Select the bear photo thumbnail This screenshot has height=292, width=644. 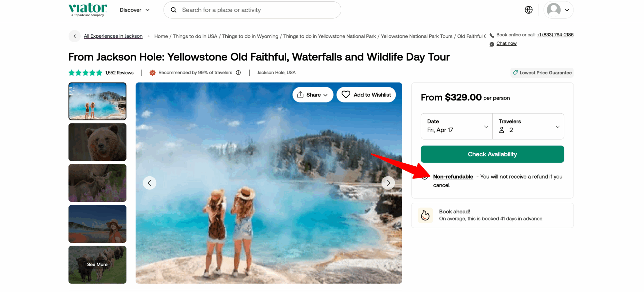[x=97, y=142]
